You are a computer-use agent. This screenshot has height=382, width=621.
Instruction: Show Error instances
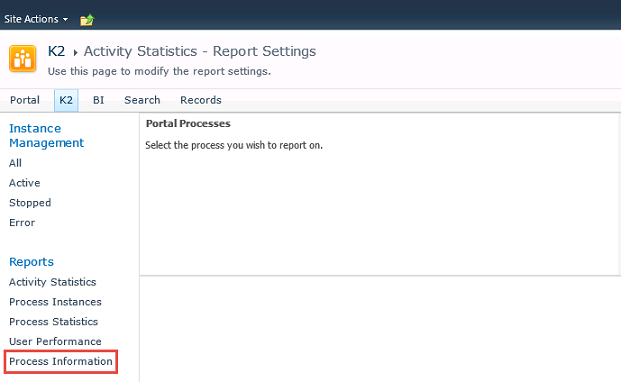pos(22,222)
